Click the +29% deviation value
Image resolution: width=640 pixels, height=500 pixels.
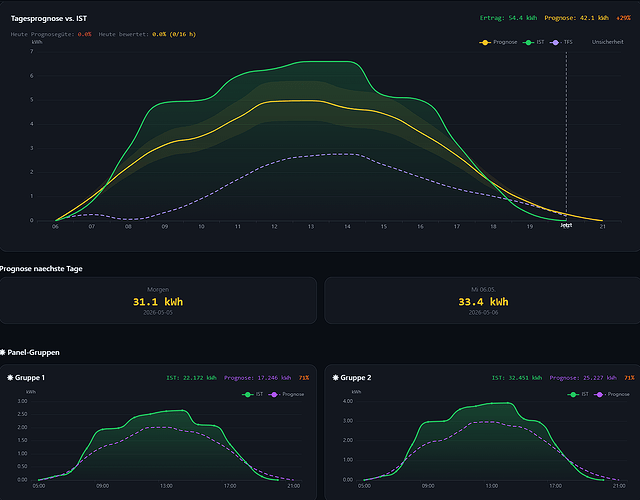pyautogui.click(x=623, y=18)
